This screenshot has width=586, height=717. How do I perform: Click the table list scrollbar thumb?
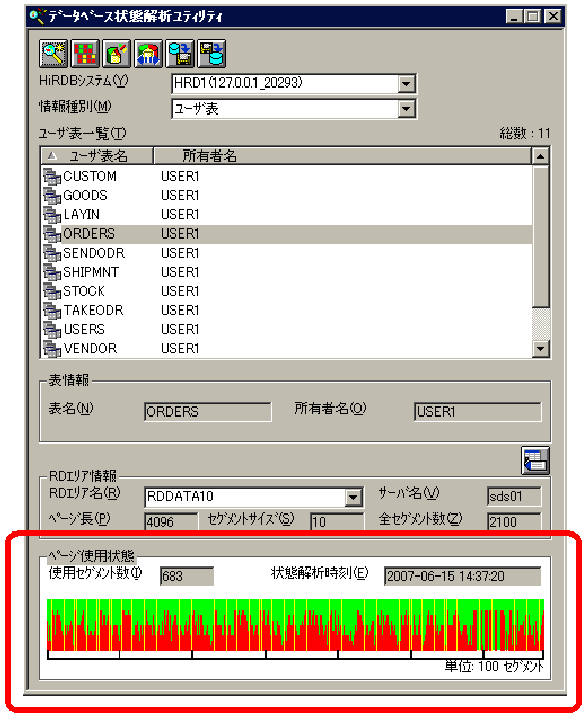[541, 236]
